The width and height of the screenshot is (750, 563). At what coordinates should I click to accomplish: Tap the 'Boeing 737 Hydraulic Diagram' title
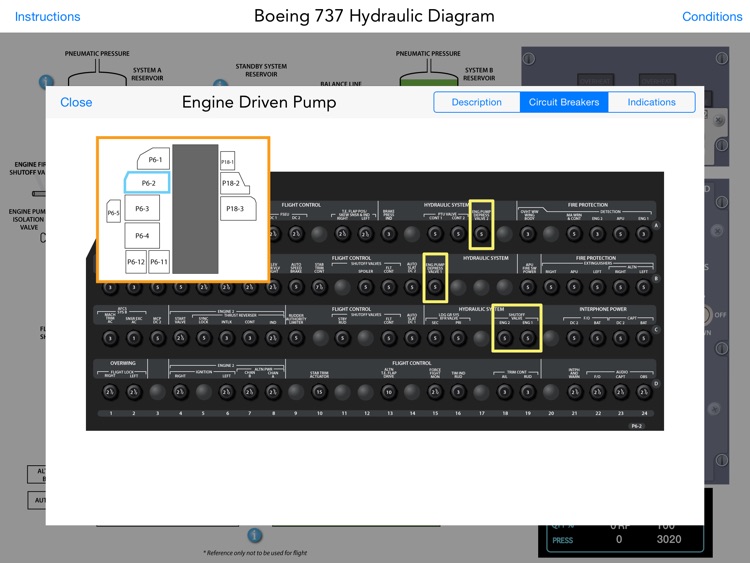coord(374,16)
